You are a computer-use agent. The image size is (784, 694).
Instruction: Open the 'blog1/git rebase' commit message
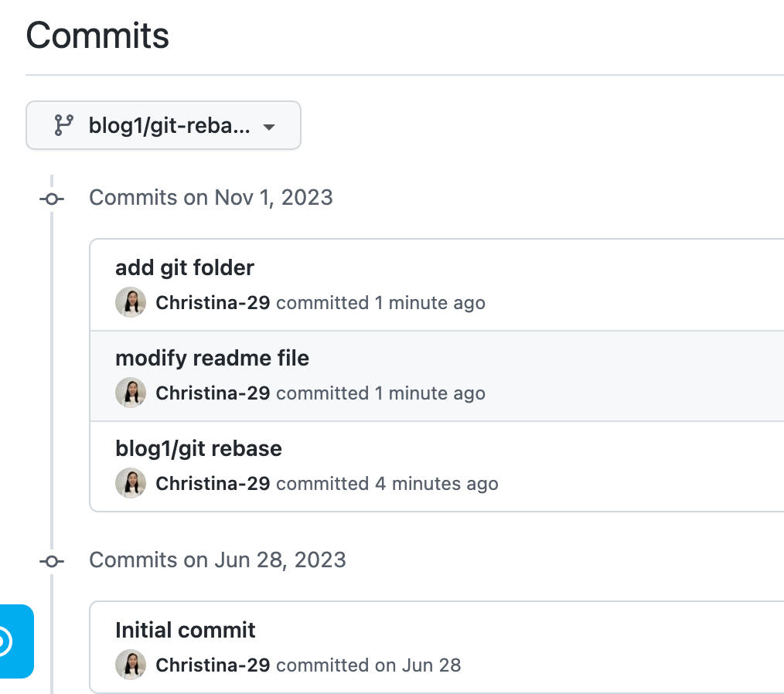click(x=198, y=448)
